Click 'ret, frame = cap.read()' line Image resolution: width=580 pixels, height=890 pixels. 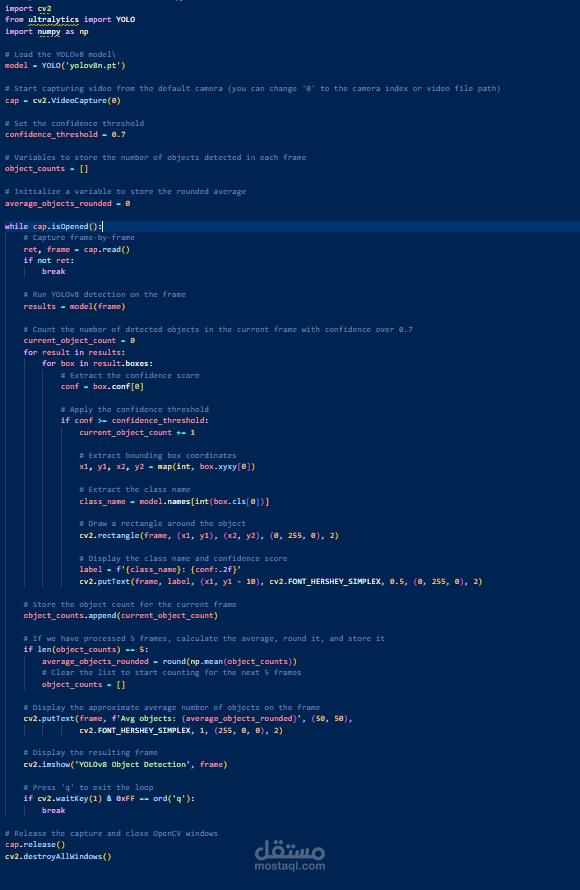[x=77, y=250]
